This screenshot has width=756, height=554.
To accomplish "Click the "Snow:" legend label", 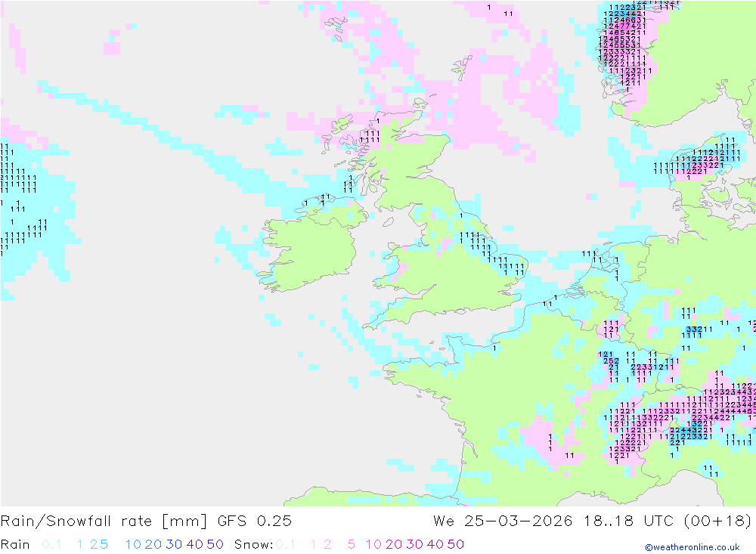I will pos(253,544).
